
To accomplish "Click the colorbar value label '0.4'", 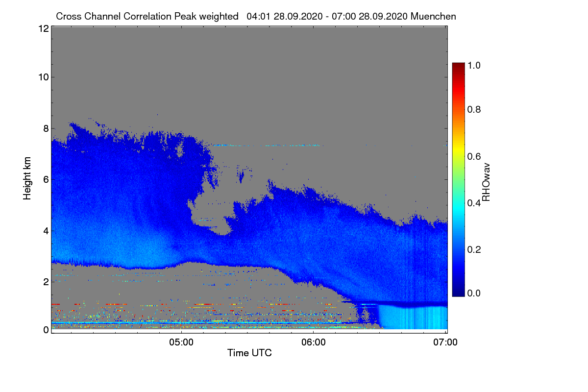I will 474,203.
